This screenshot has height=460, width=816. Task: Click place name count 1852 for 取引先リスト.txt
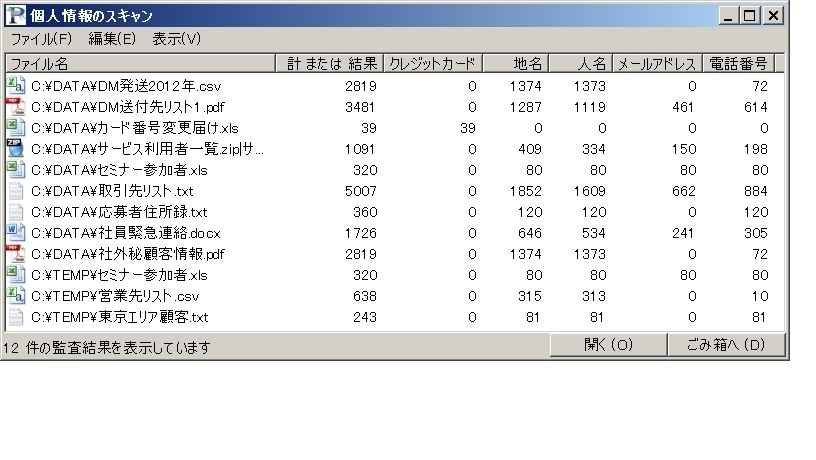pos(525,191)
